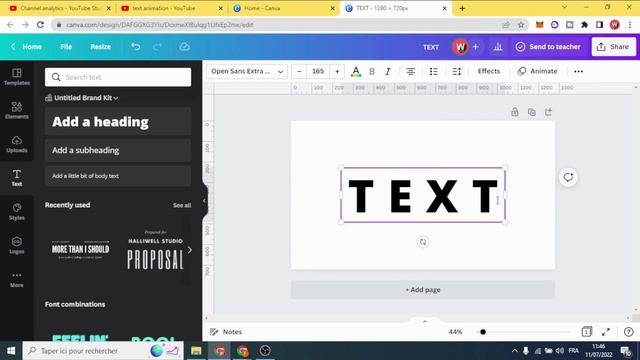Click the font size field 165

[318, 71]
